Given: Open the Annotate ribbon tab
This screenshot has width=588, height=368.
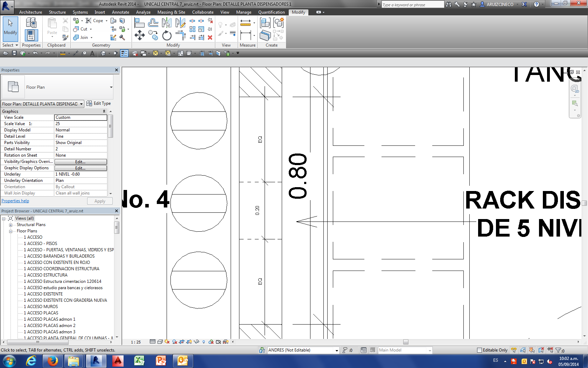Looking at the screenshot, I should (x=120, y=12).
